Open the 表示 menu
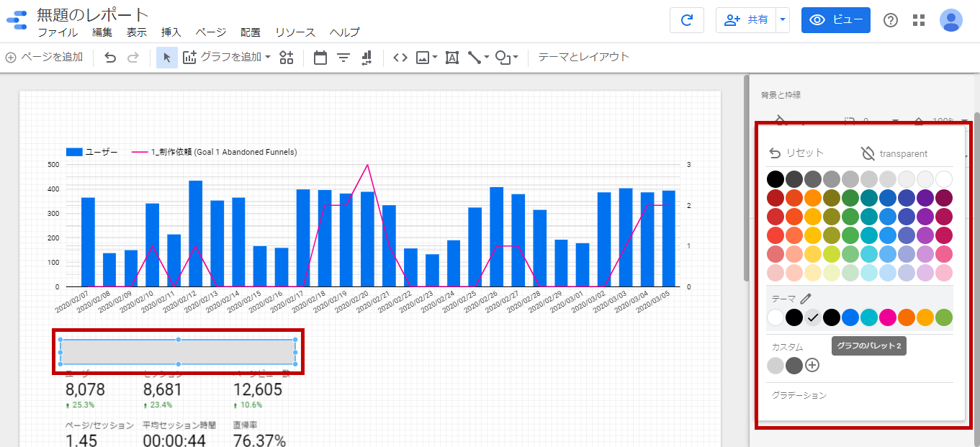Screen dimensions: 980x447 click(137, 32)
